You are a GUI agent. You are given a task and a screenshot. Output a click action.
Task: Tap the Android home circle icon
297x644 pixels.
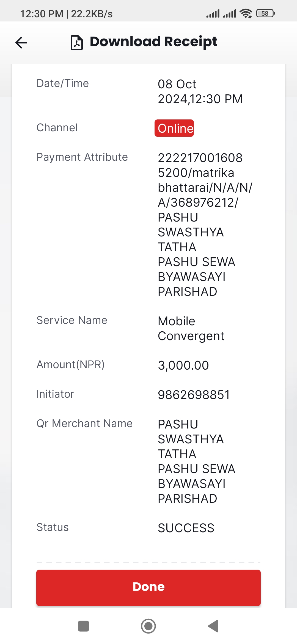148,626
